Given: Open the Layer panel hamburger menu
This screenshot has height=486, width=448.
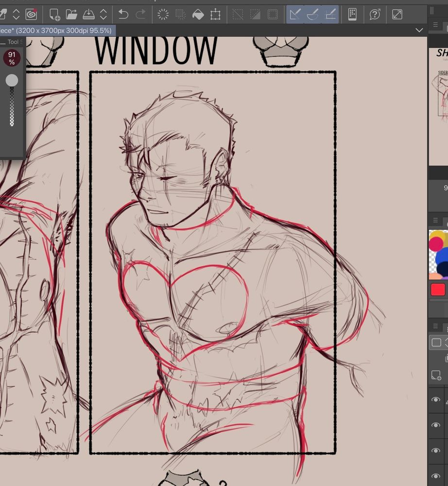Looking at the screenshot, I should 435,326.
